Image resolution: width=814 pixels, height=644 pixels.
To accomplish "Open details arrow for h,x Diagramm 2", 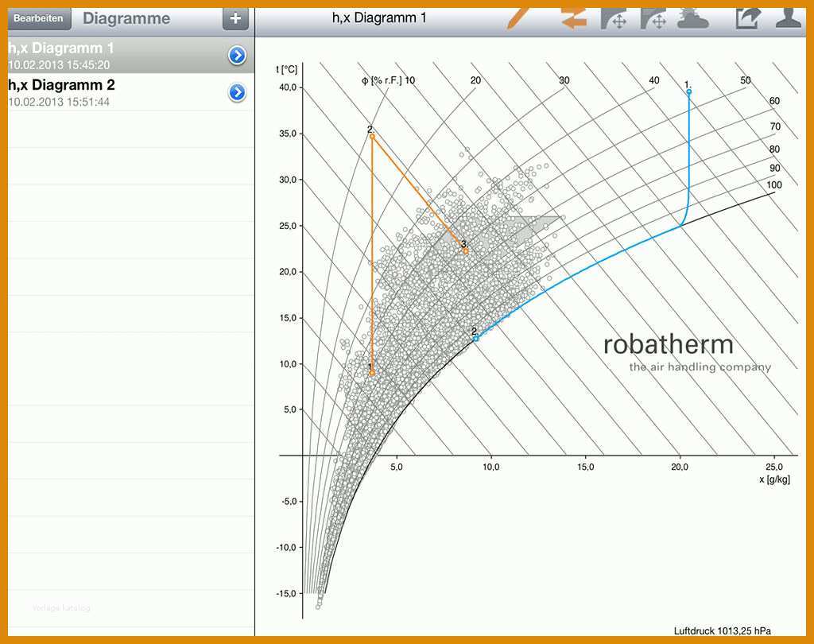I will [237, 92].
